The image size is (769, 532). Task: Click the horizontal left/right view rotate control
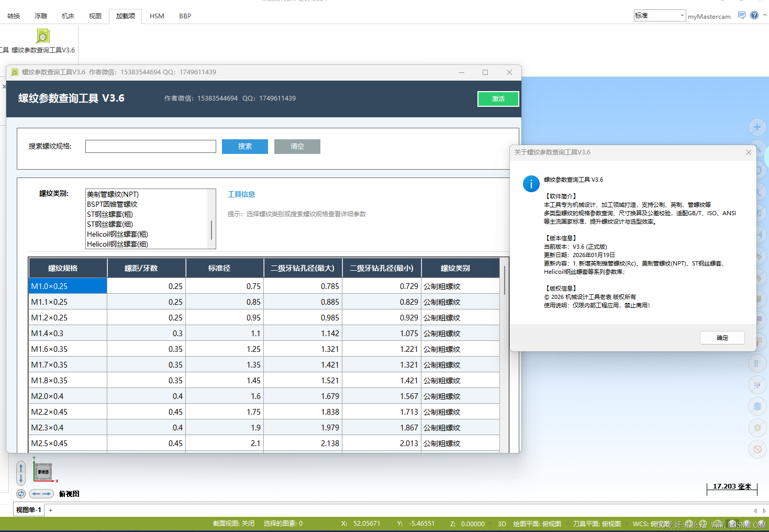click(41, 494)
